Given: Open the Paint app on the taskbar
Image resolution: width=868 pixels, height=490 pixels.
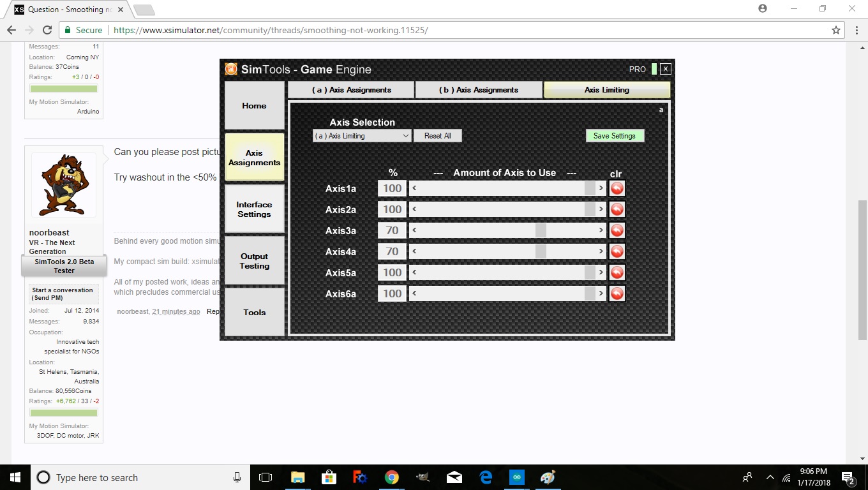Looking at the screenshot, I should pyautogui.click(x=548, y=477).
